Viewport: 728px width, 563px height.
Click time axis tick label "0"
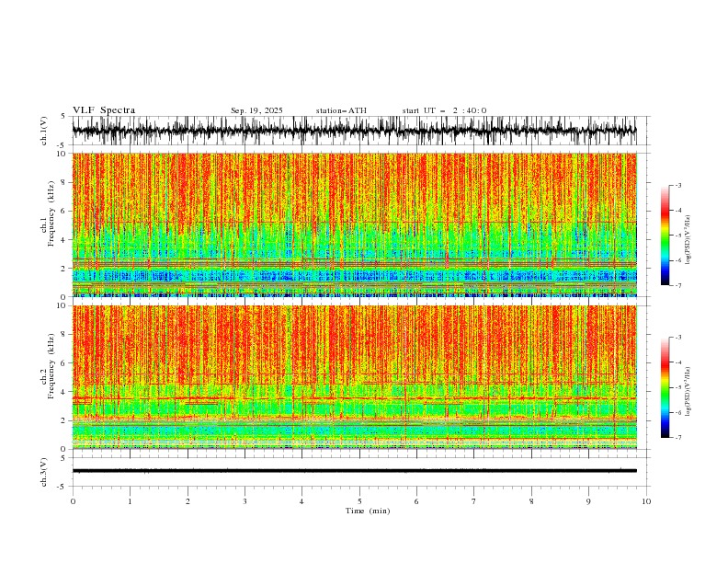tap(73, 501)
